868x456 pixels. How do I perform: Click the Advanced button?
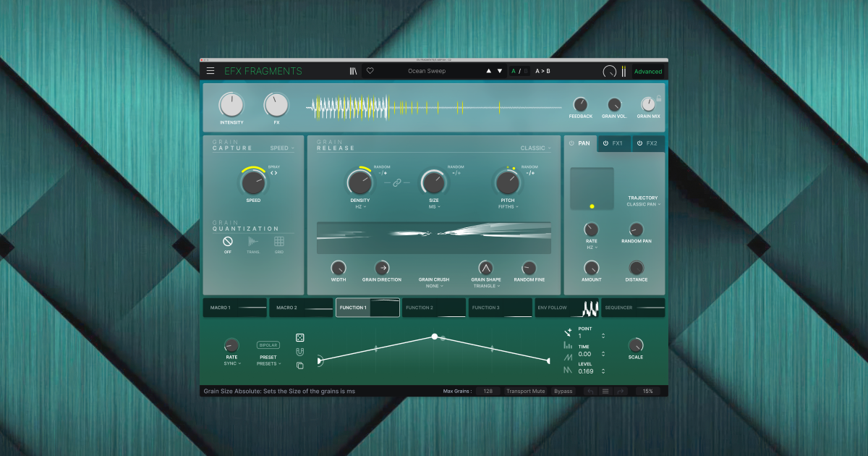[648, 71]
